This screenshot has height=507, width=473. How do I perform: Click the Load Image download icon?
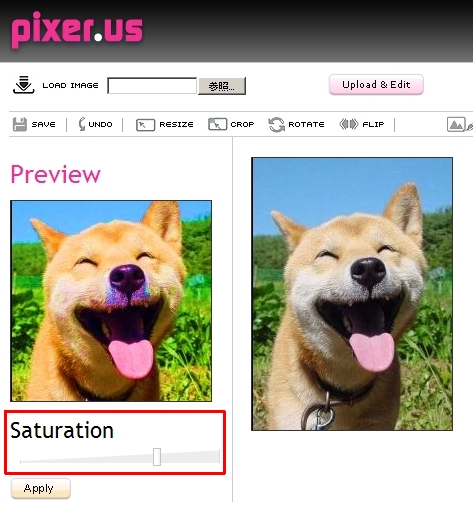[x=23, y=85]
